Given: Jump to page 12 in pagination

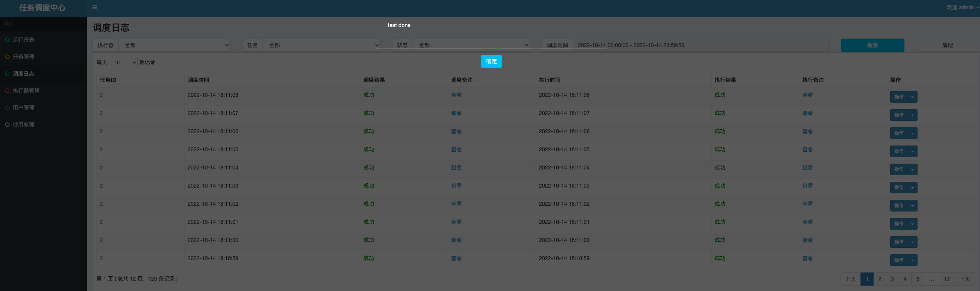Looking at the screenshot, I should pyautogui.click(x=947, y=279).
